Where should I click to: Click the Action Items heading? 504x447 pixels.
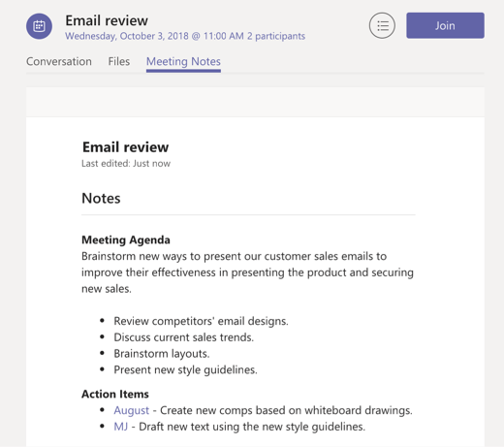pos(115,394)
